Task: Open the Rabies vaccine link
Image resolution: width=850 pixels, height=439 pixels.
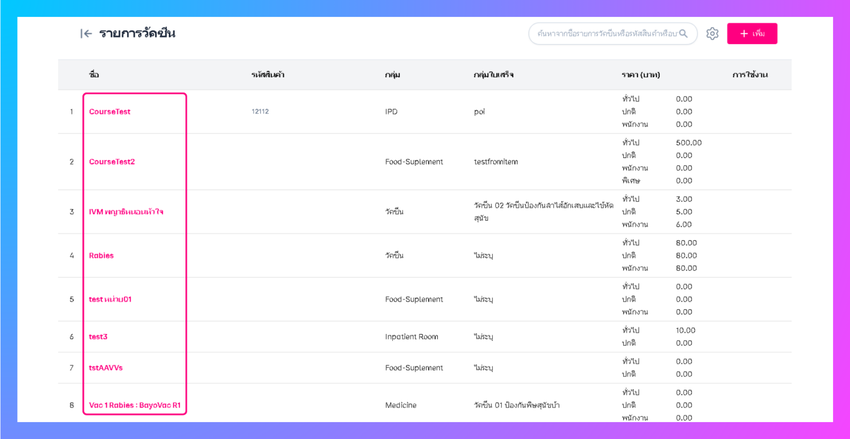Action: [x=101, y=256]
